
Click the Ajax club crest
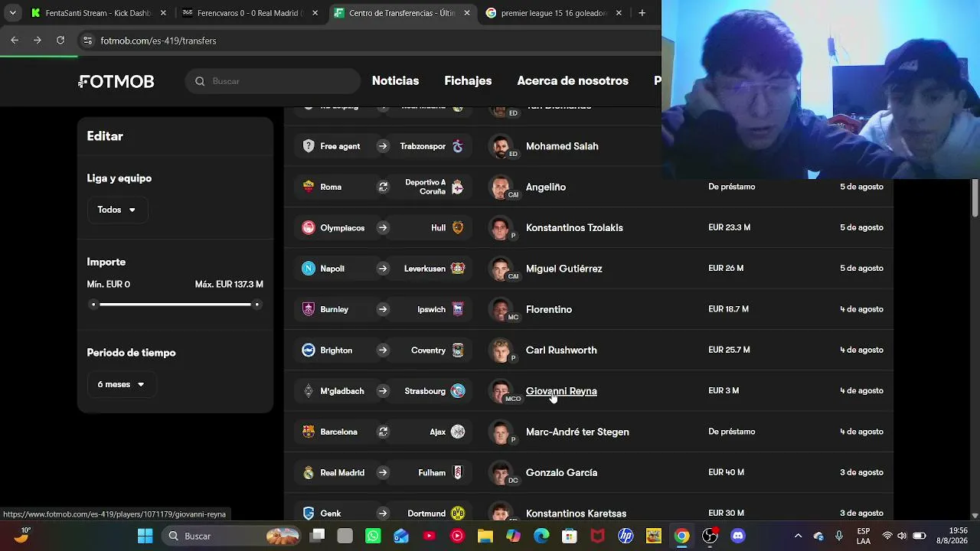coord(458,432)
